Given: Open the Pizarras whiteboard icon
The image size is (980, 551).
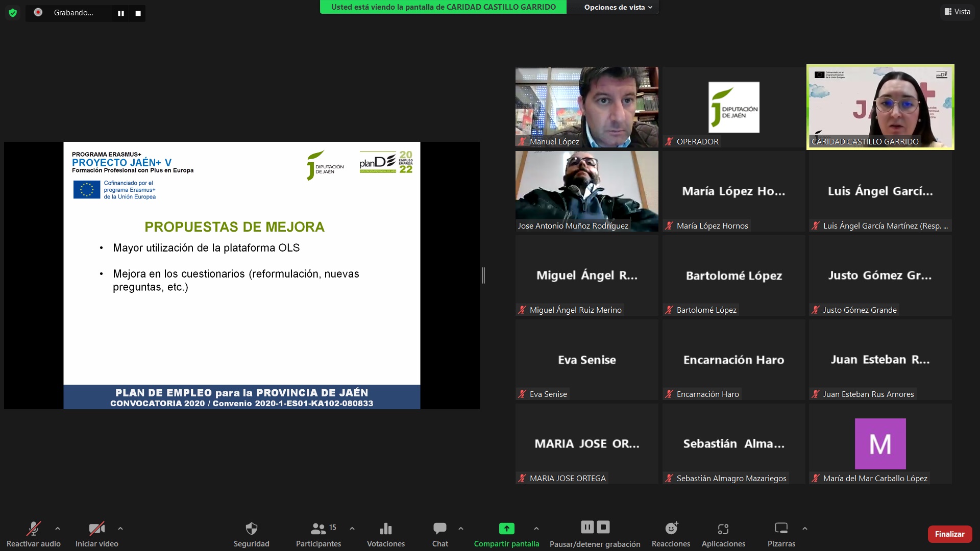Looking at the screenshot, I should click(781, 529).
